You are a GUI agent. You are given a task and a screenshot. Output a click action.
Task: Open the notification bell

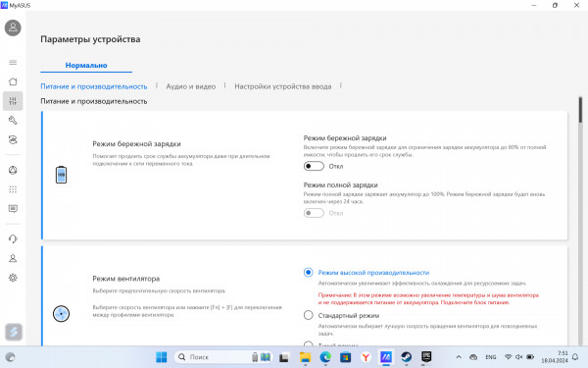point(575,357)
